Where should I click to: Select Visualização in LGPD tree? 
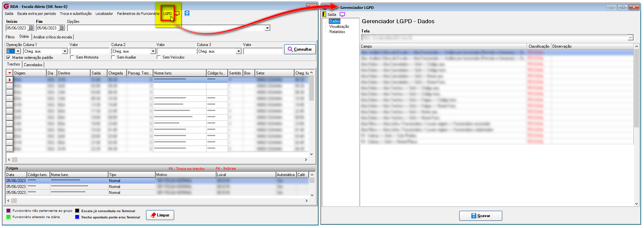point(339,26)
